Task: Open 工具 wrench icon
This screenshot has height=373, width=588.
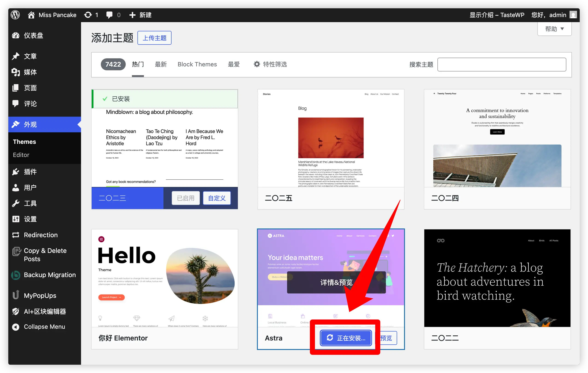Action: coord(16,203)
